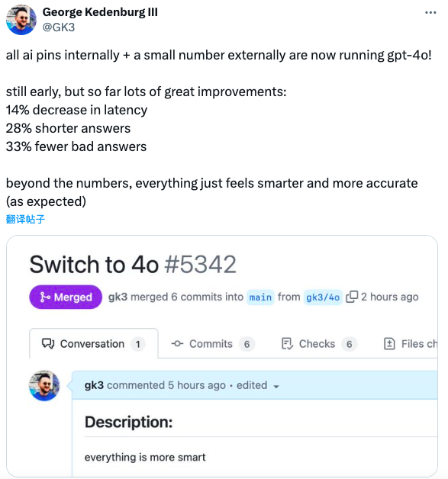This screenshot has width=448, height=479.
Task: Switch to the Commits tab
Action: point(213,344)
